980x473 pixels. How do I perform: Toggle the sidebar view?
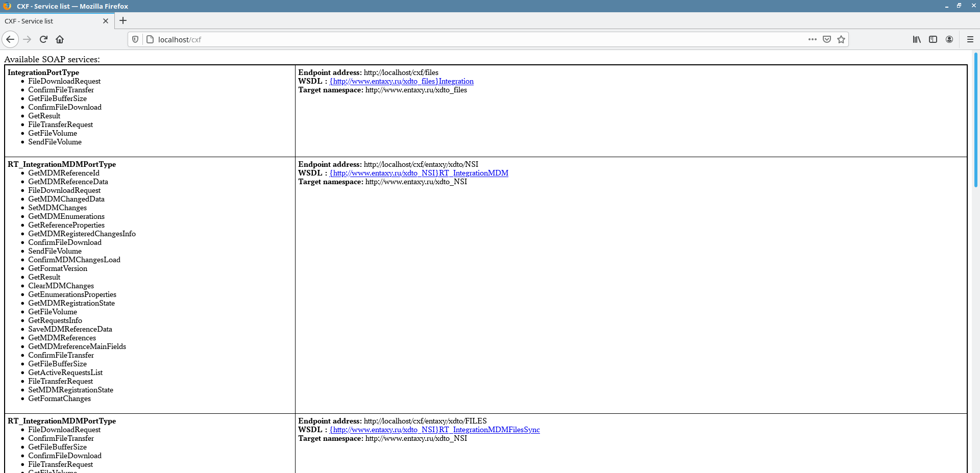(x=933, y=39)
